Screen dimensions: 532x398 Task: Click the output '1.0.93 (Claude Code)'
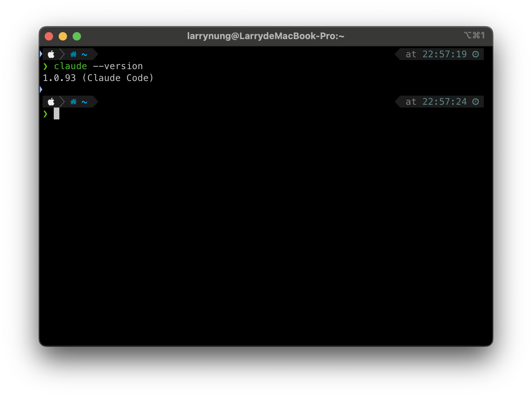pyautogui.click(x=98, y=78)
